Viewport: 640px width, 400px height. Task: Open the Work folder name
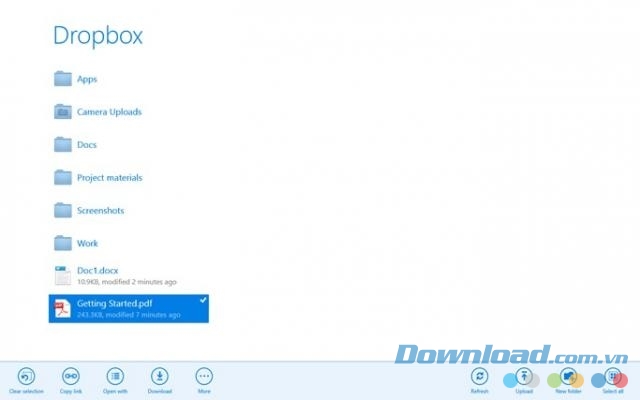tap(87, 243)
